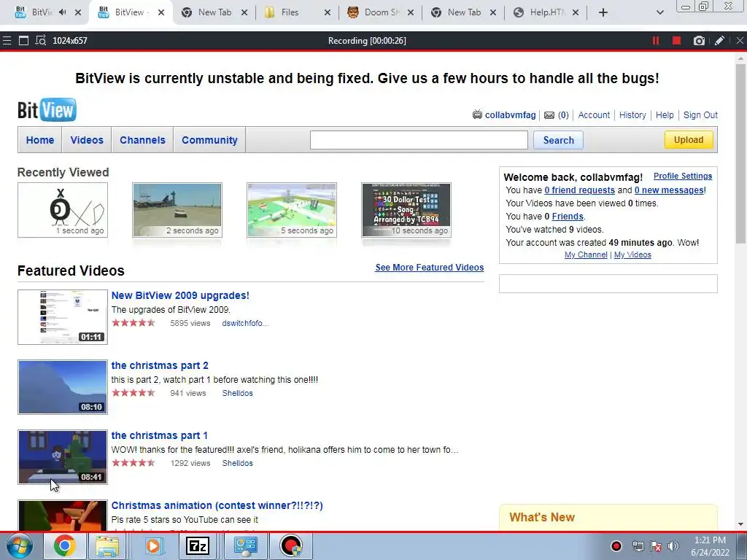Expand the tab search chevron dropdown
The height and width of the screenshot is (560, 747).
(659, 12)
